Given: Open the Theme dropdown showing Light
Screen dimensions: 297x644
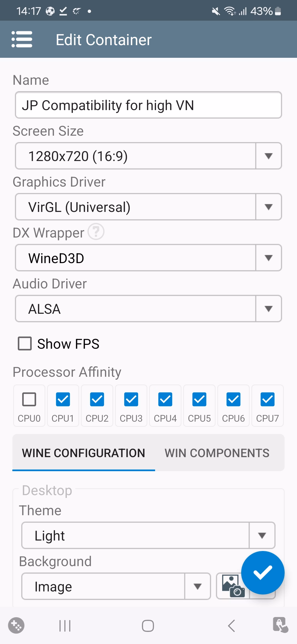Looking at the screenshot, I should (148, 536).
